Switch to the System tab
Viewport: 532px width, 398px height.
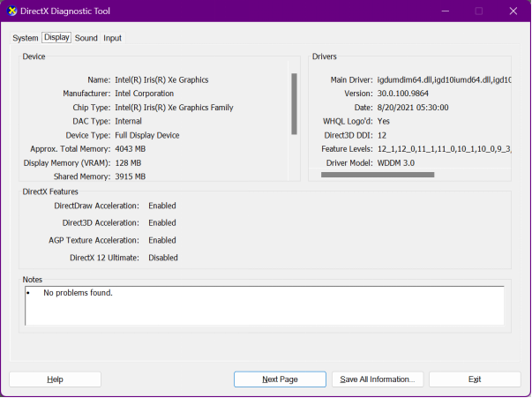click(x=26, y=38)
